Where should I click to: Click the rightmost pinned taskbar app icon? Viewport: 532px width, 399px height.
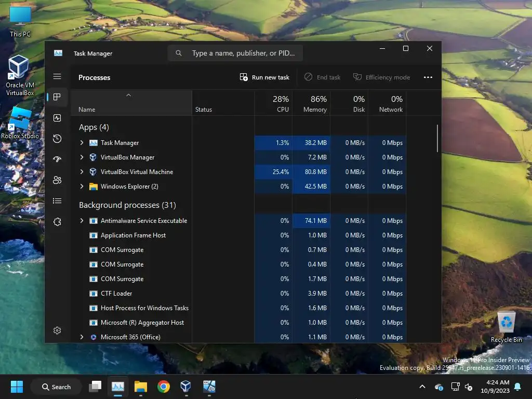click(209, 387)
